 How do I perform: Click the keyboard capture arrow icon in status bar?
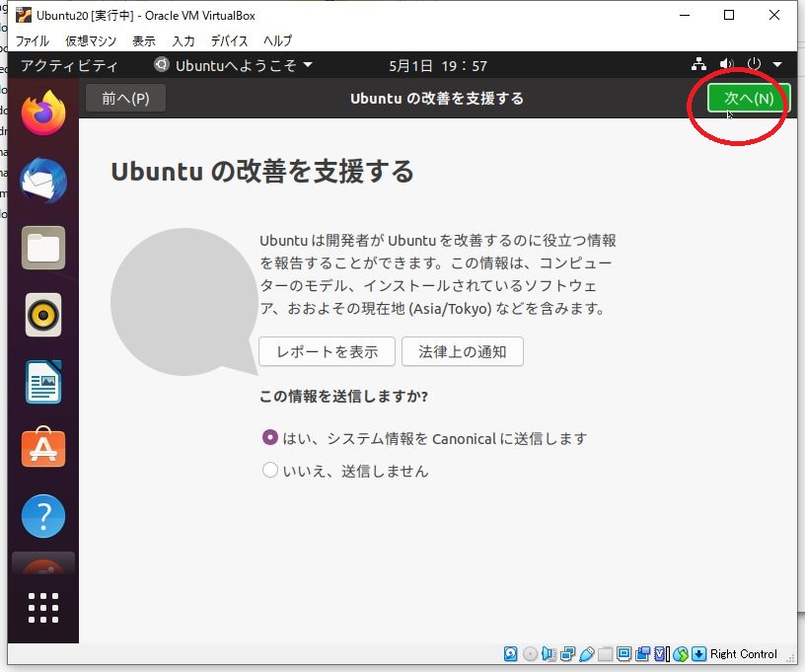point(698,653)
